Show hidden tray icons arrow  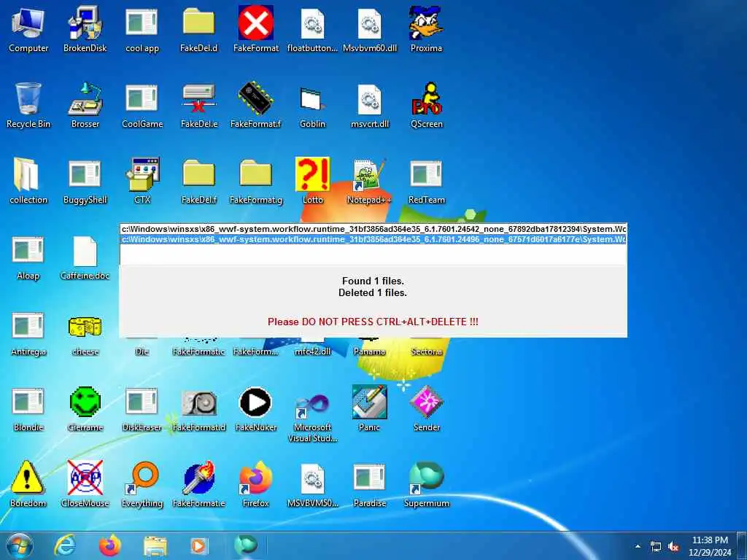[x=638, y=546]
